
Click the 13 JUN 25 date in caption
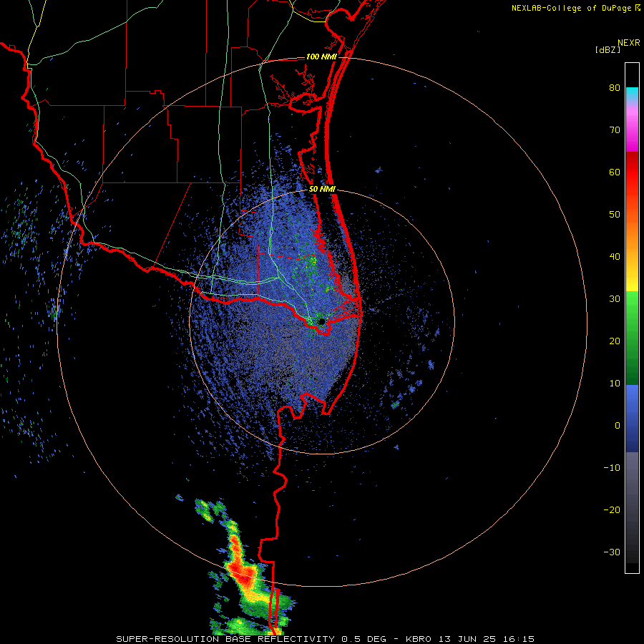(x=469, y=639)
